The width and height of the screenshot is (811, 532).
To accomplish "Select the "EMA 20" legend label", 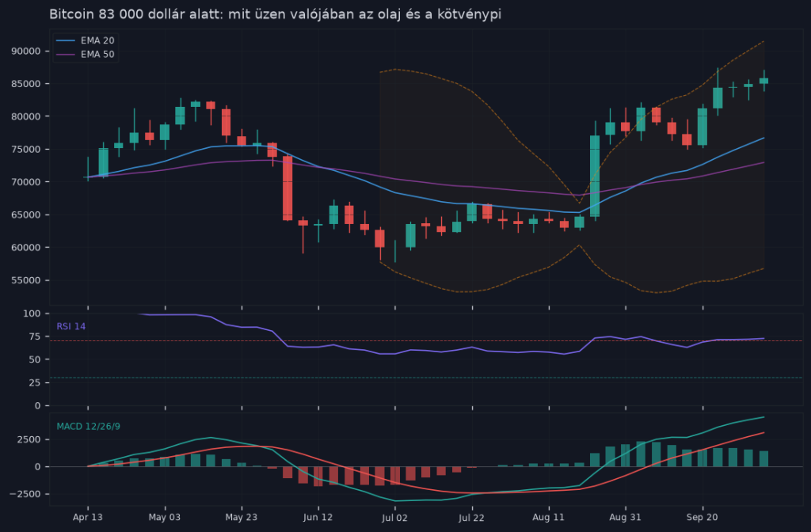I will pyautogui.click(x=97, y=40).
